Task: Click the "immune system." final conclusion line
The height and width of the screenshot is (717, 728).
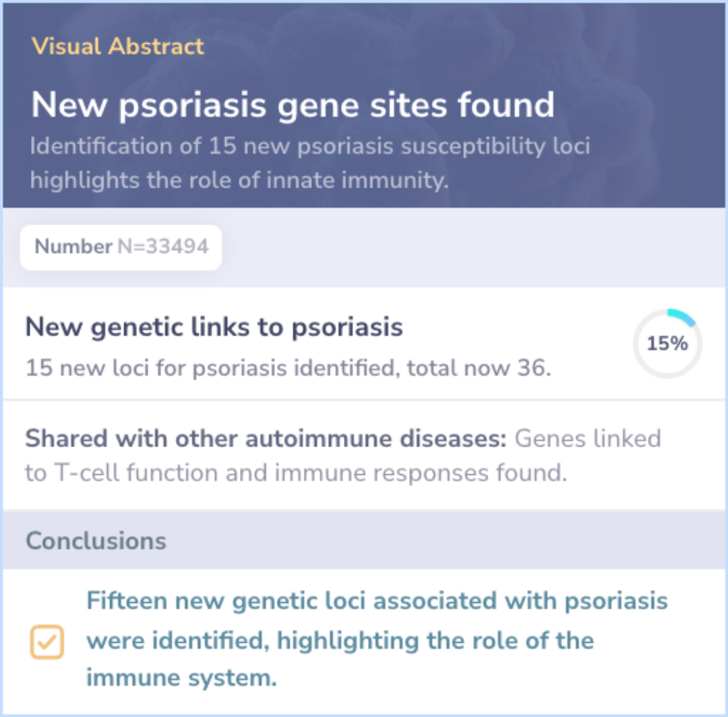Action: 181,678
